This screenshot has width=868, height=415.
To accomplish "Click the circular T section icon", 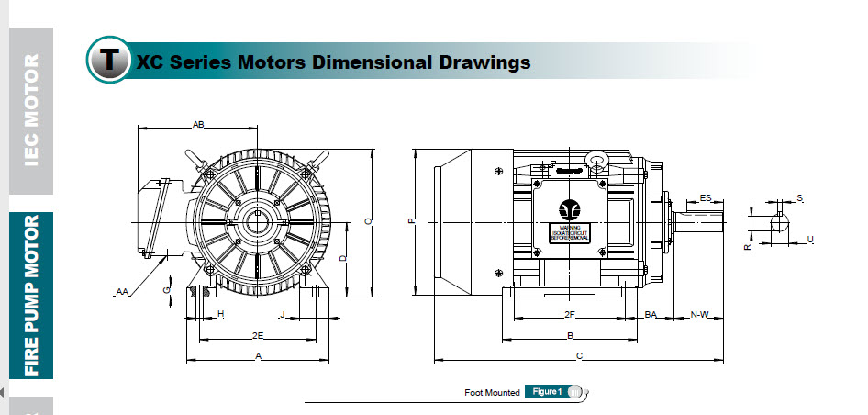I will click(110, 61).
